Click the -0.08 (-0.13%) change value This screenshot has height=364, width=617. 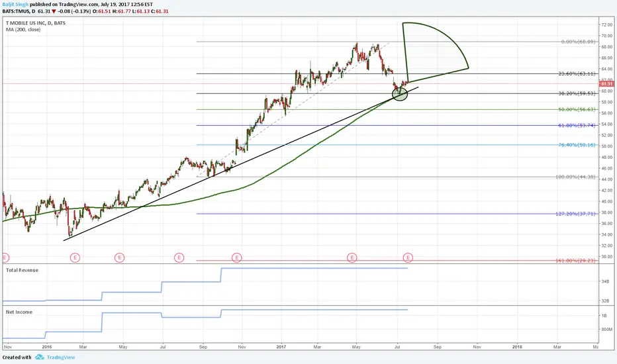click(x=73, y=11)
